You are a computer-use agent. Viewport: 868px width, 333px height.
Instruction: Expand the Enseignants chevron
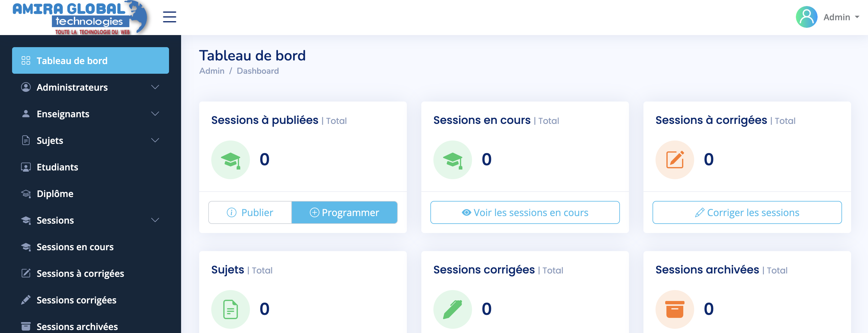[155, 114]
